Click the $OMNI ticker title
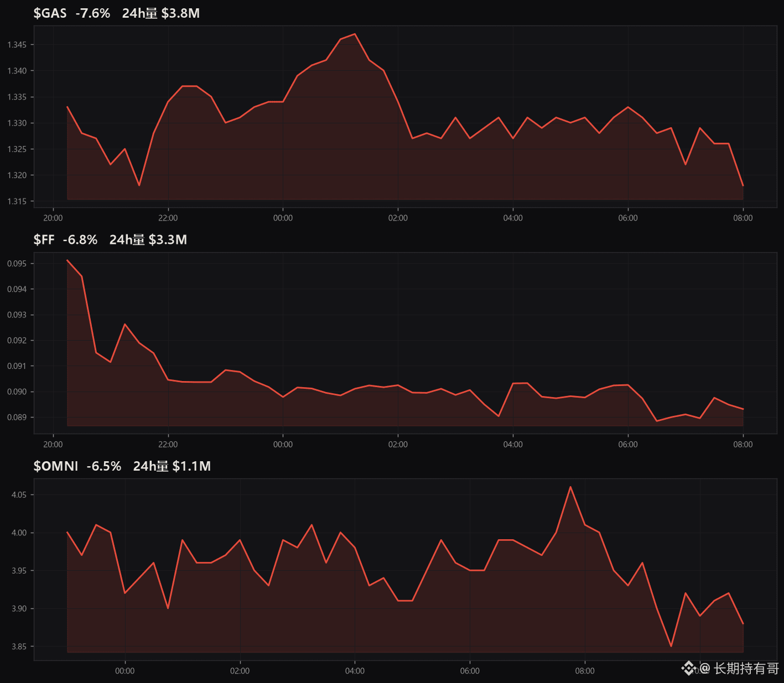The image size is (784, 683). pyautogui.click(x=56, y=466)
